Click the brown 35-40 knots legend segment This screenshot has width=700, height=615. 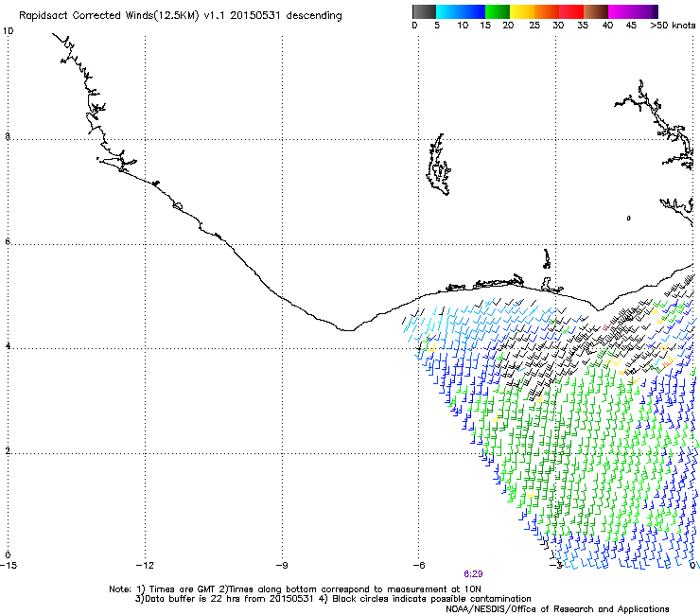(596, 11)
